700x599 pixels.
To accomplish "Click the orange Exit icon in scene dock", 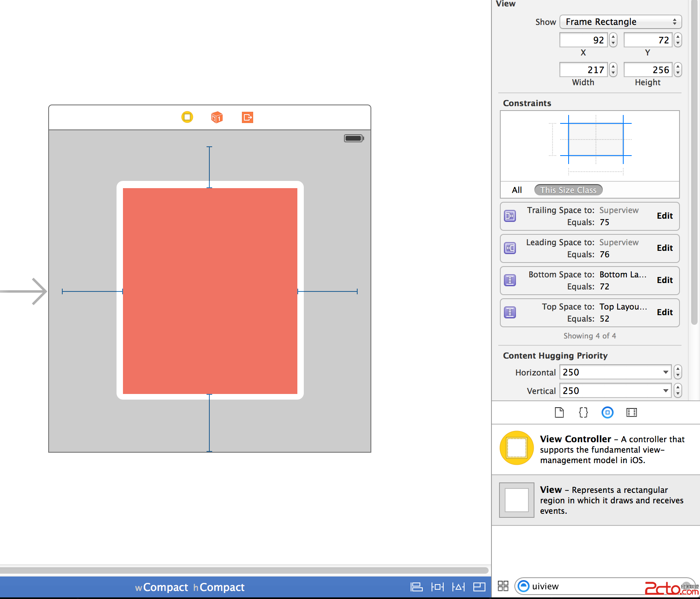I will 247,117.
